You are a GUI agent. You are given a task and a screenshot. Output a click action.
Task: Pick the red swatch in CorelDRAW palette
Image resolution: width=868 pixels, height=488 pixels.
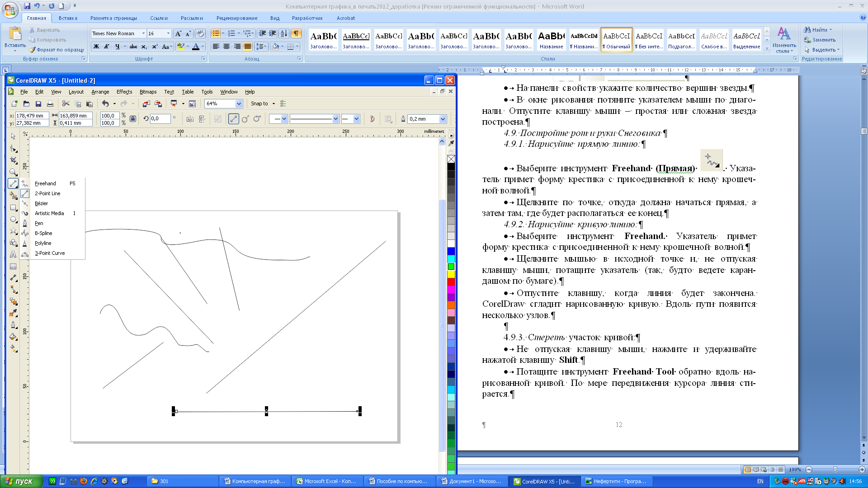451,282
